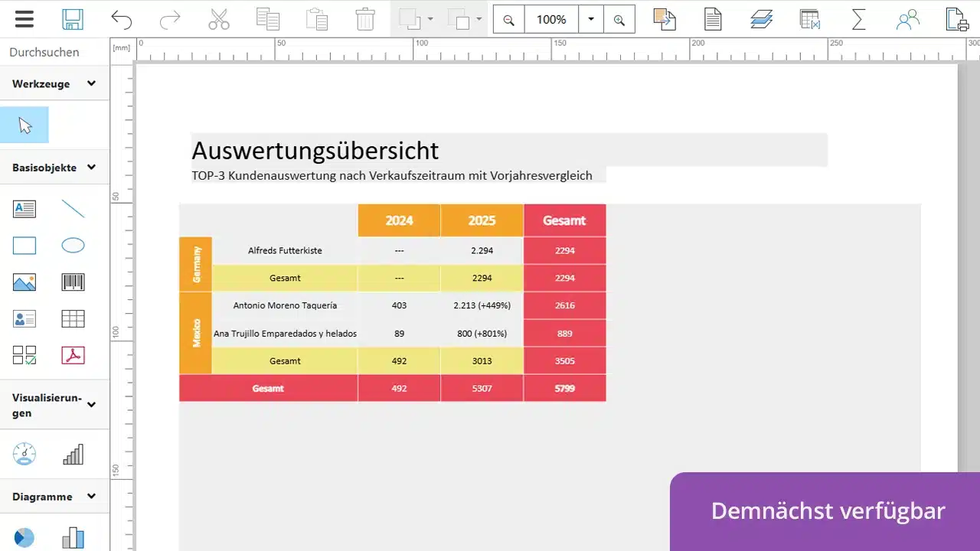Viewport: 980px width, 551px height.
Task: Open the Gauge visualization tool
Action: click(24, 454)
